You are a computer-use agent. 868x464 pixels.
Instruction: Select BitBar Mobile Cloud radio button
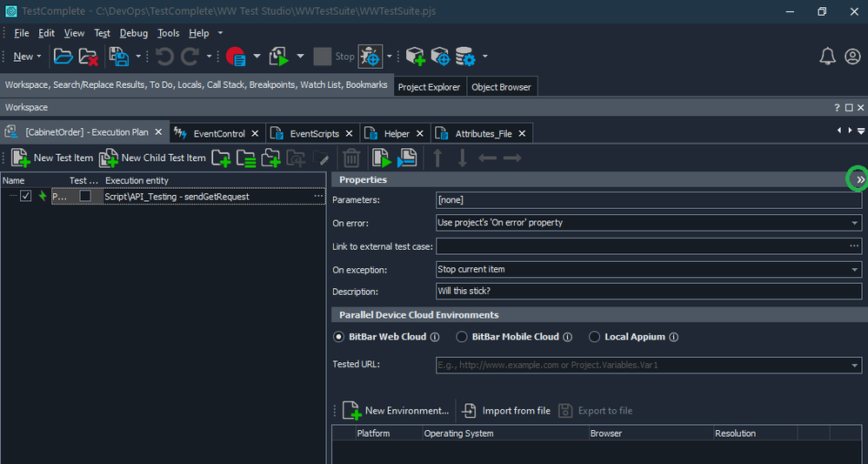(x=461, y=337)
